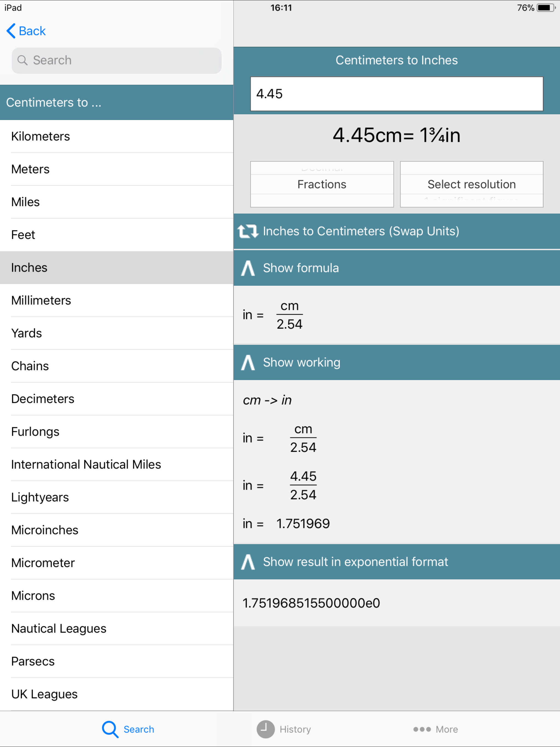560x747 pixels.
Task: Tap Inches to Centimeters swap link
Action: click(x=361, y=231)
